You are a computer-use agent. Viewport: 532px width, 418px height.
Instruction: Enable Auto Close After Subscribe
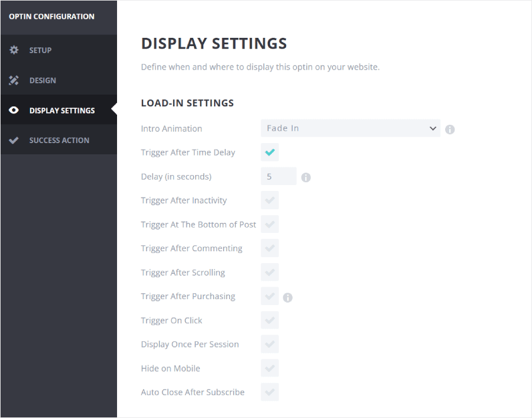(x=270, y=392)
